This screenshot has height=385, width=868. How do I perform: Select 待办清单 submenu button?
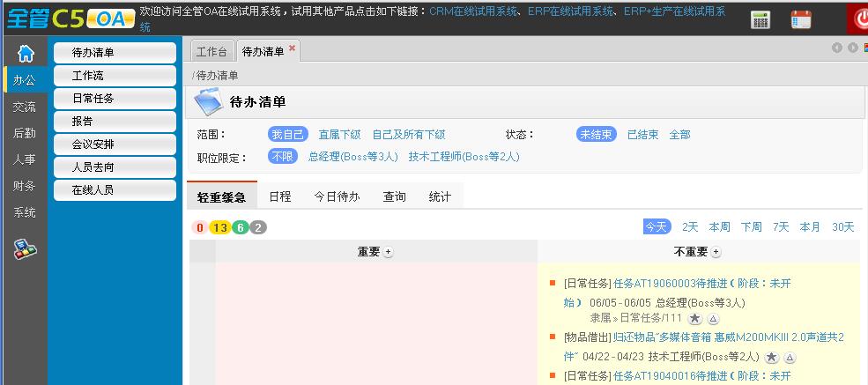point(115,53)
